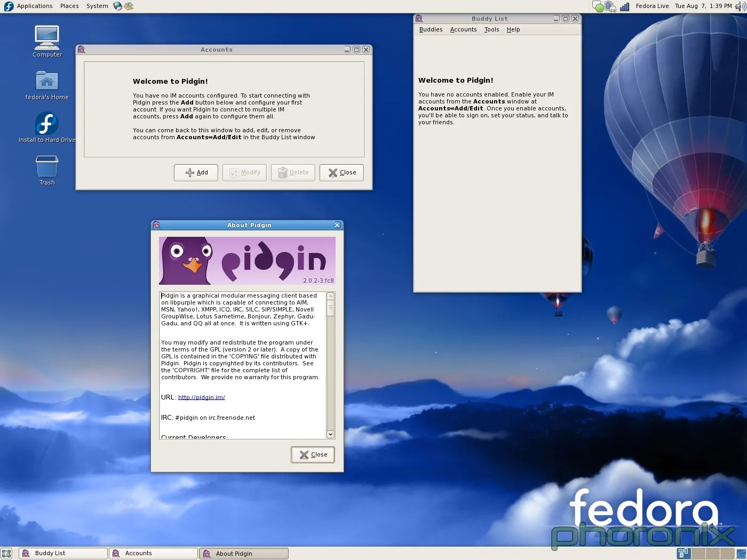Show desktop using bottom-left panel icon
The height and width of the screenshot is (560, 747).
pyautogui.click(x=6, y=554)
